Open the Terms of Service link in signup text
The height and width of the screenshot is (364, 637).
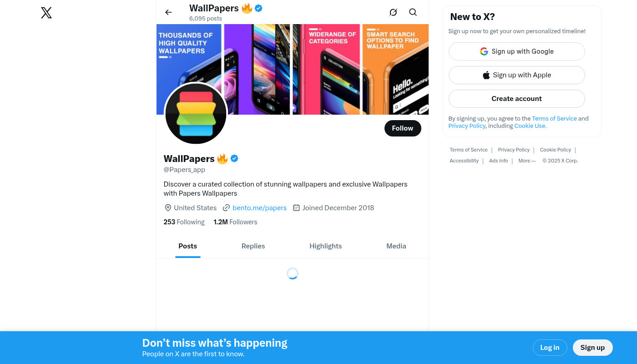554,119
